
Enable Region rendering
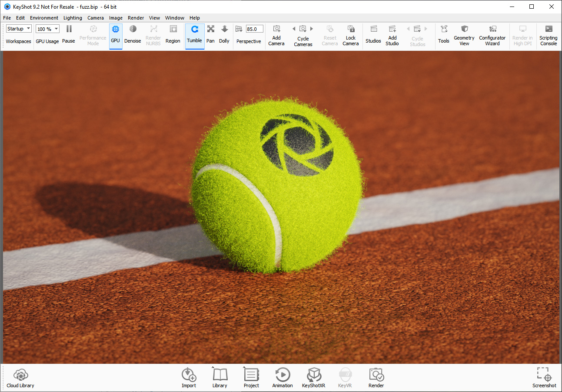(173, 35)
